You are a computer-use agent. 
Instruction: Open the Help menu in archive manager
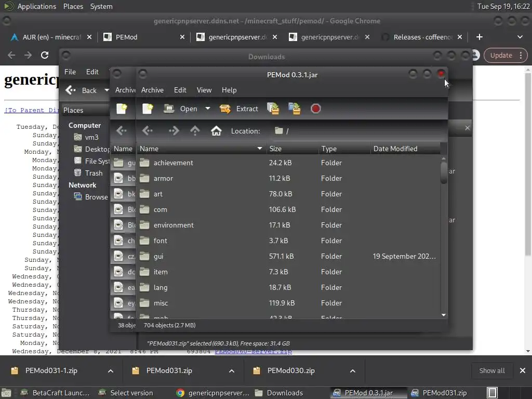[229, 90]
